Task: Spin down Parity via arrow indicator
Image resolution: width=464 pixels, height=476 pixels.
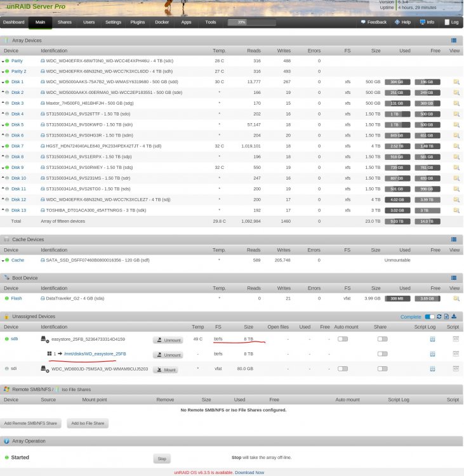Action: click(3, 62)
